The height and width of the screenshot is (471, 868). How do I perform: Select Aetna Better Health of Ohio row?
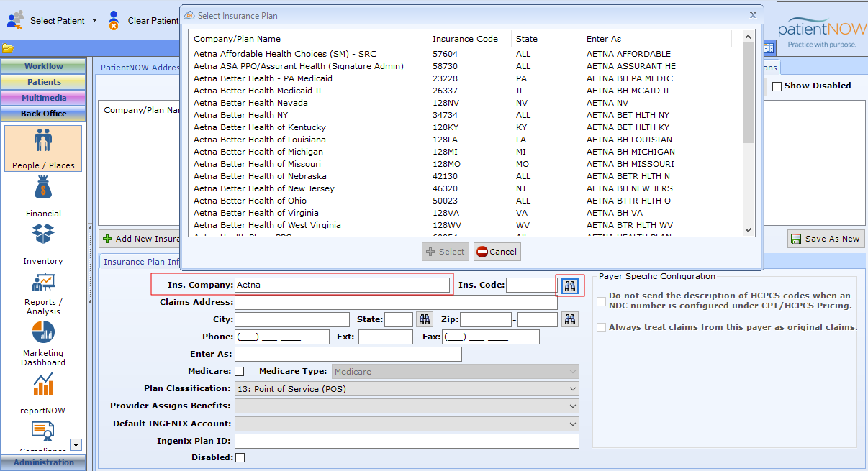250,201
